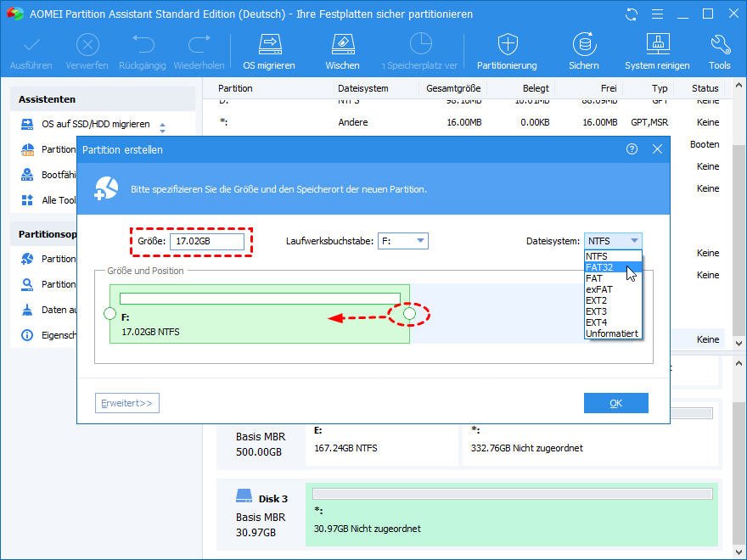Click the Status column header
The image size is (747, 560).
705,88
